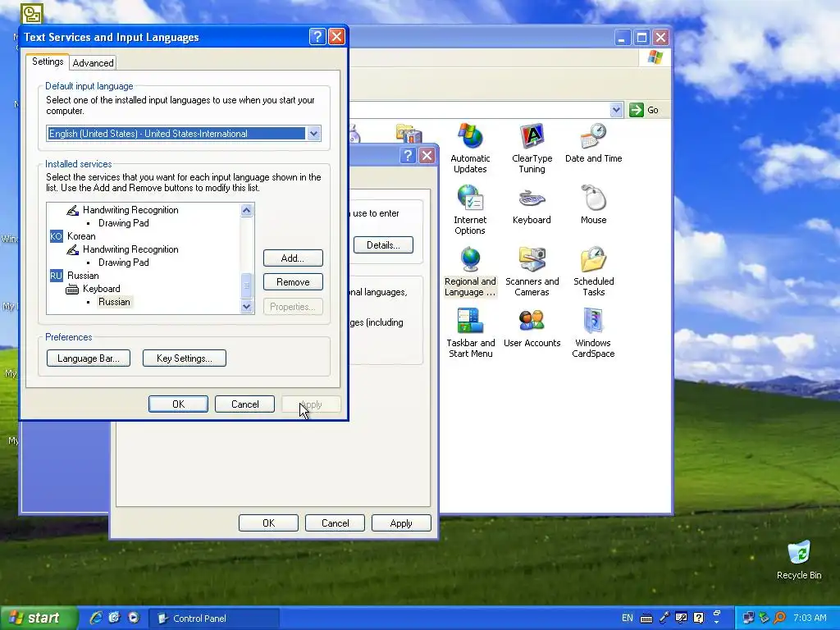This screenshot has height=630, width=840.
Task: Click scroll down arrow of installed services list
Action: (246, 307)
